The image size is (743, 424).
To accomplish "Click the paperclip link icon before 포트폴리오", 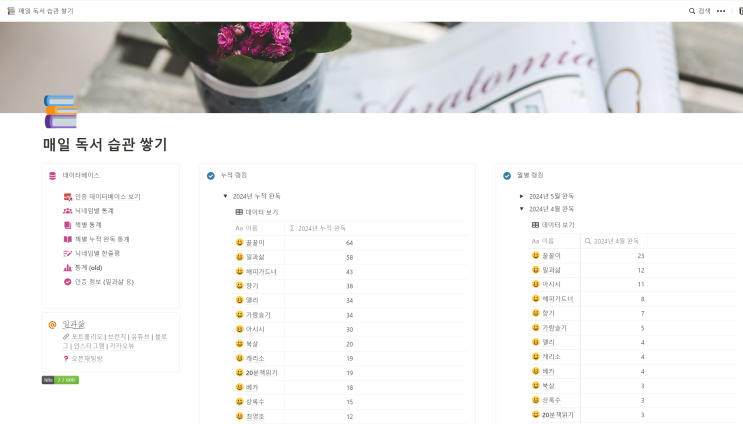I will [66, 337].
